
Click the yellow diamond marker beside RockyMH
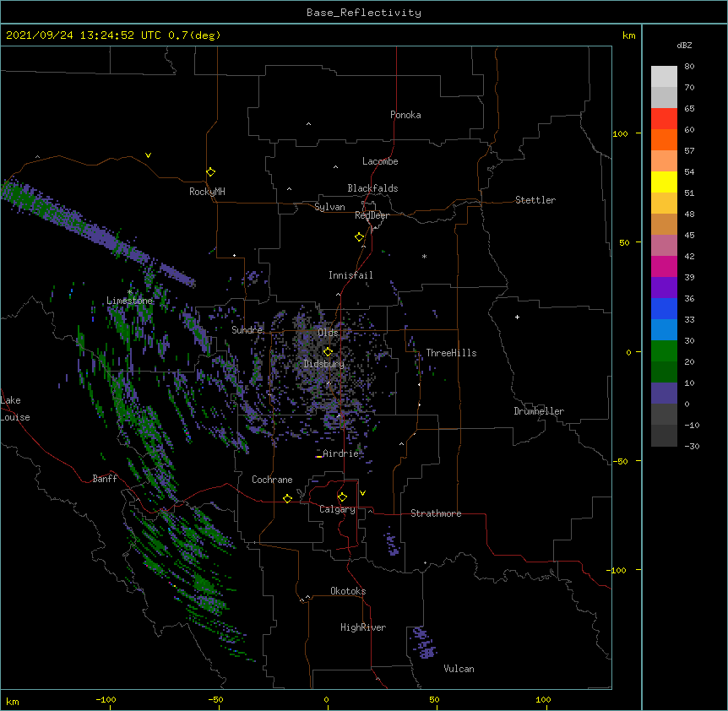coord(211,172)
